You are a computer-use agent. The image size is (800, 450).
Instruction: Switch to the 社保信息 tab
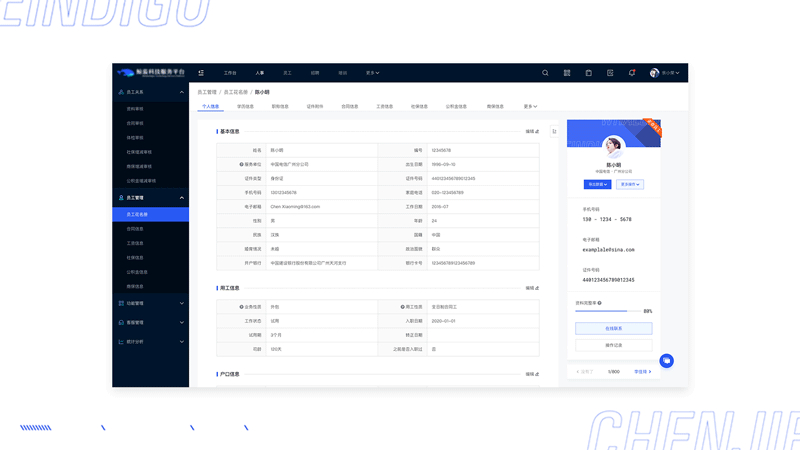[419, 106]
